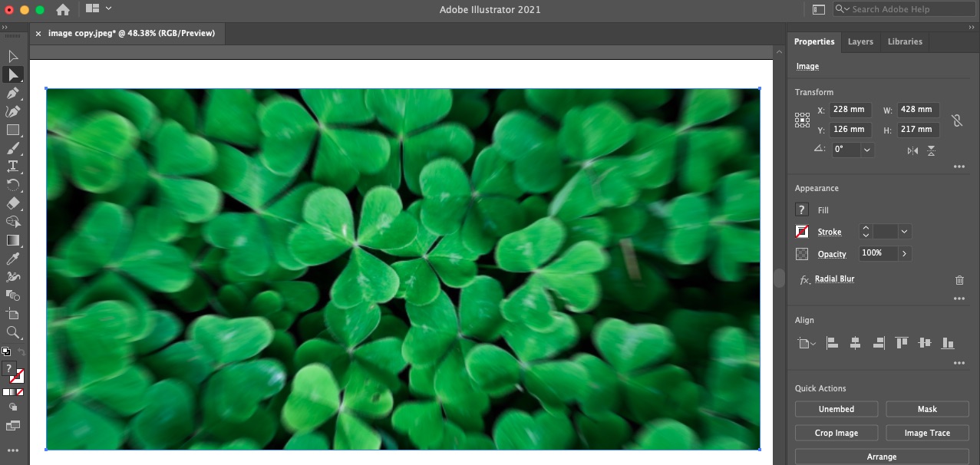Click the Horizontal Align Left icon

pyautogui.click(x=832, y=343)
